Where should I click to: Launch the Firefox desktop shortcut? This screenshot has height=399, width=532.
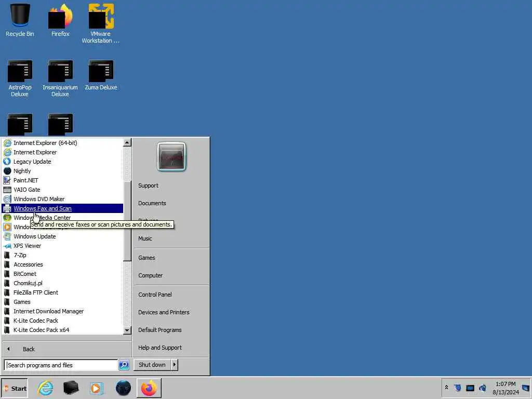click(60, 20)
